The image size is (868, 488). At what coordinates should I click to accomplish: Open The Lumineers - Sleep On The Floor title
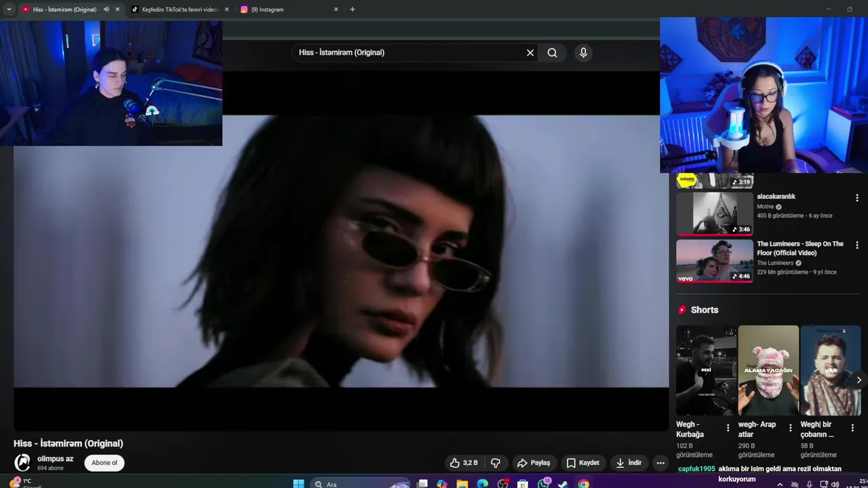(800, 248)
